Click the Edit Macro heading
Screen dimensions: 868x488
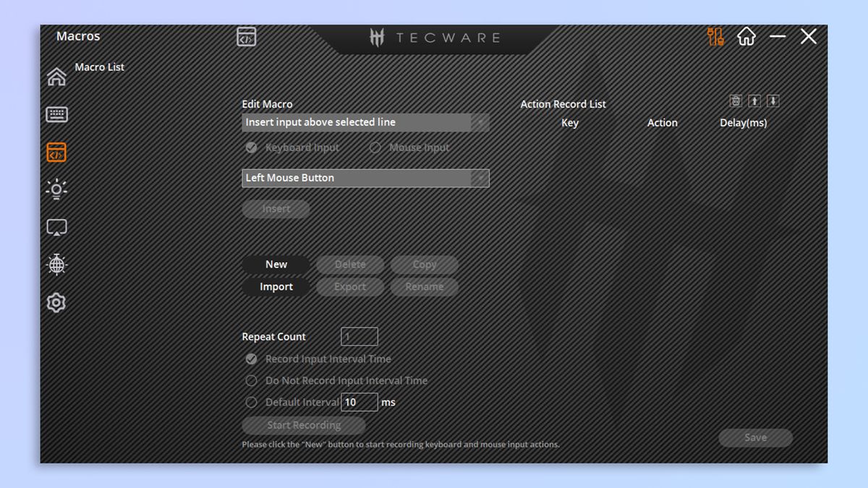[x=267, y=104]
